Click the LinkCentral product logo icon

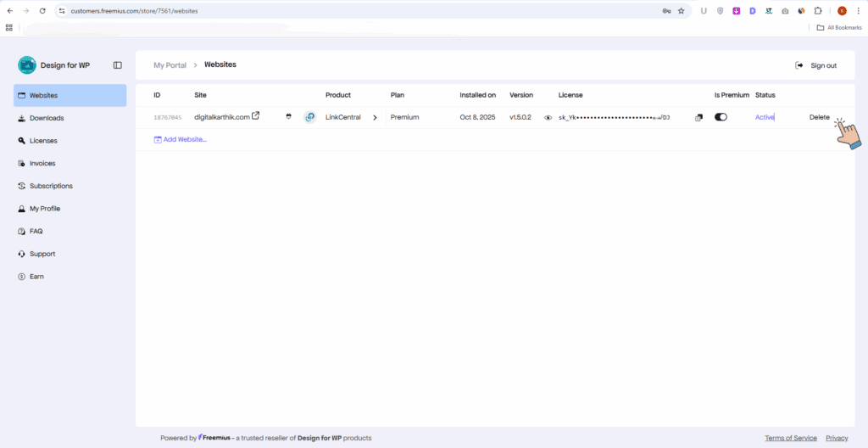[310, 117]
